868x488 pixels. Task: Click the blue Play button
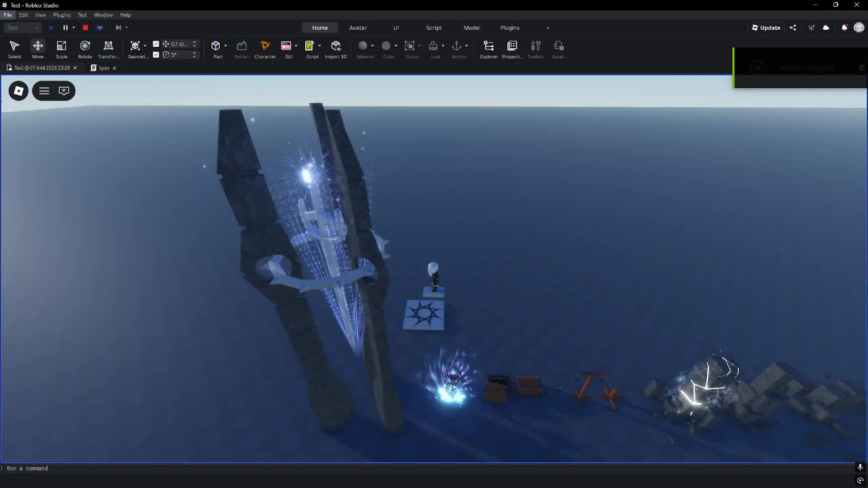pos(52,28)
